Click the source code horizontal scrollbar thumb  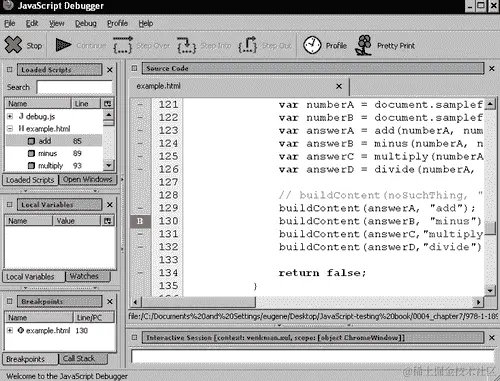199,302
